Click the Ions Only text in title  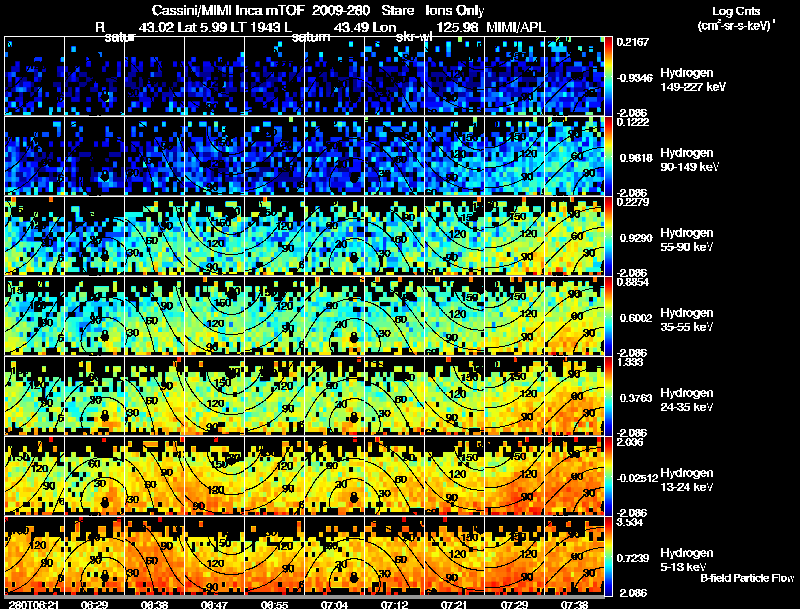(455, 10)
